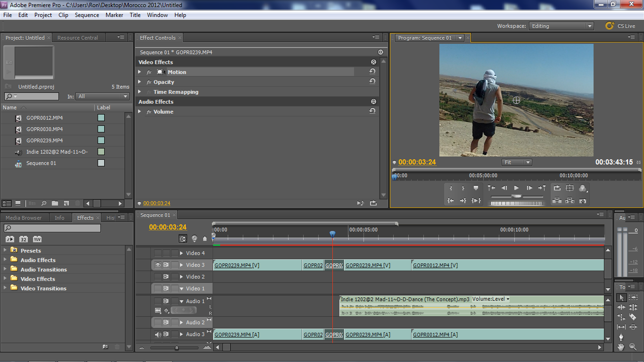The image size is (644, 362).
Task: Expand the Time Remapping effect
Action: [140, 91]
